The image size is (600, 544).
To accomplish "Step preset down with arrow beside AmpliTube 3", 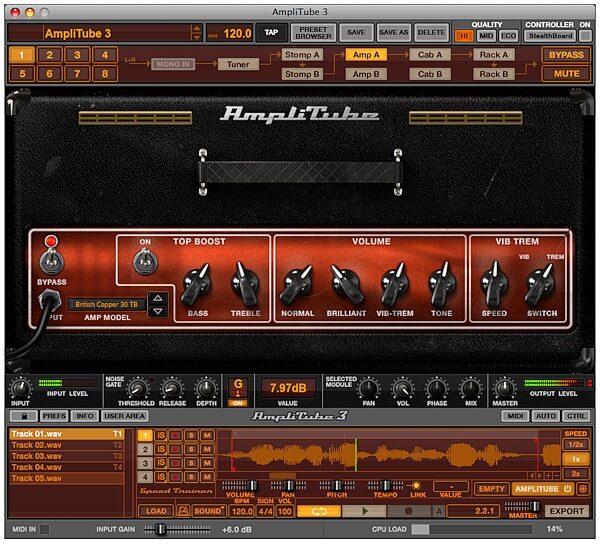I will (196, 37).
